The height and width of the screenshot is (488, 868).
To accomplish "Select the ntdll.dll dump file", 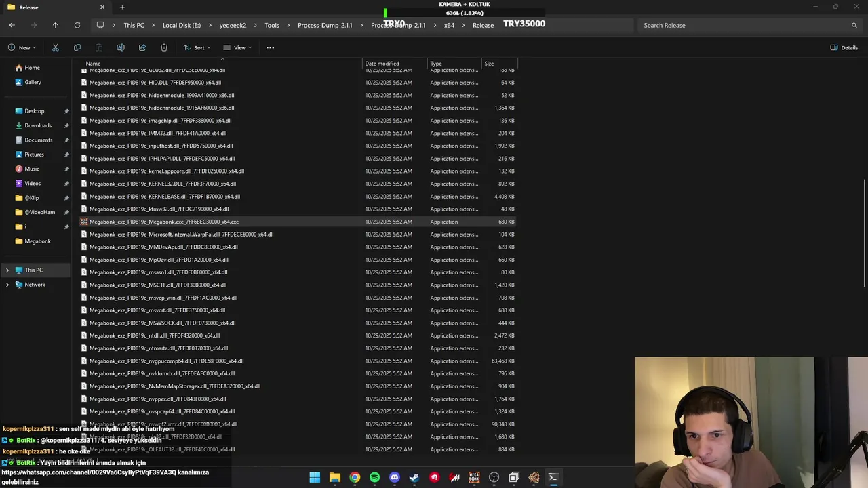I will 298,335.
